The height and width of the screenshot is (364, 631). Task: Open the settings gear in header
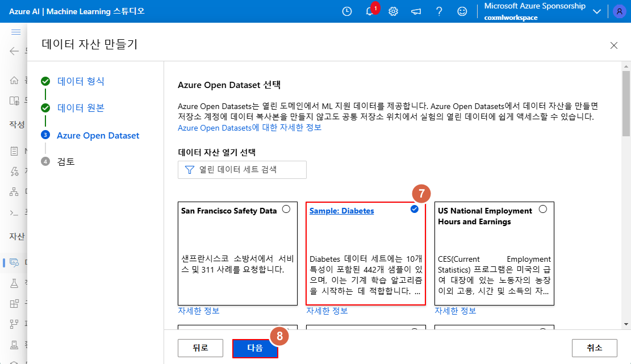[x=393, y=11]
